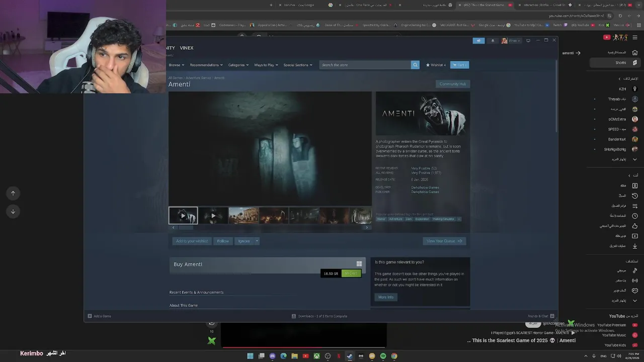Open File Explorer from the taskbar
Screen dimensions: 644x362
(294, 356)
